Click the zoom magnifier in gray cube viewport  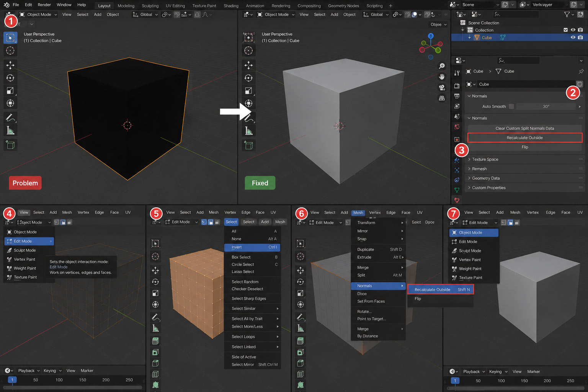[x=442, y=66]
